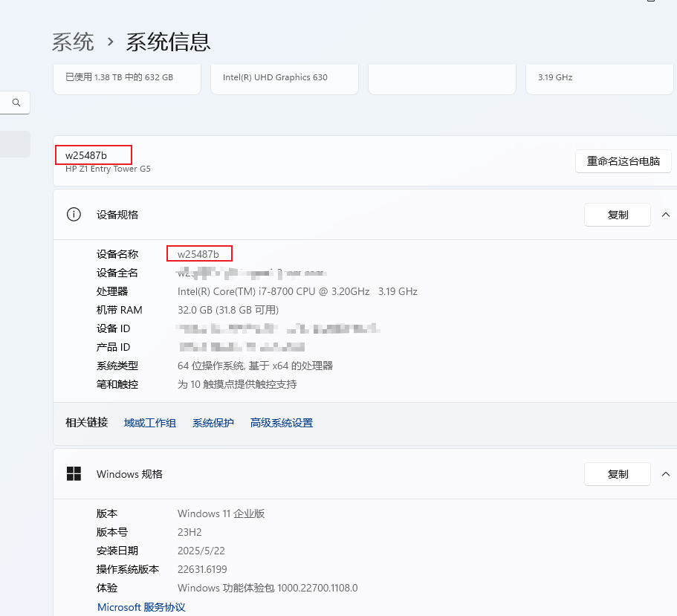Image resolution: width=677 pixels, height=616 pixels.
Task: Click the 安装日期 label
Action: [117, 551]
